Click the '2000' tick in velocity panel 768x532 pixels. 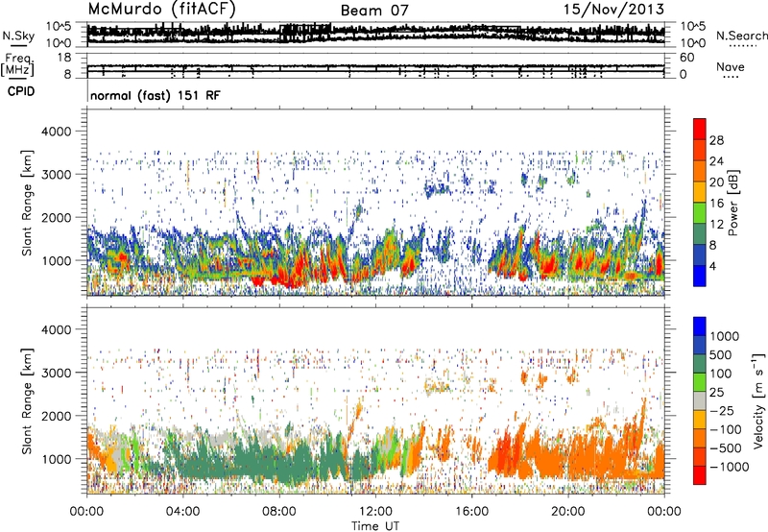(x=56, y=416)
